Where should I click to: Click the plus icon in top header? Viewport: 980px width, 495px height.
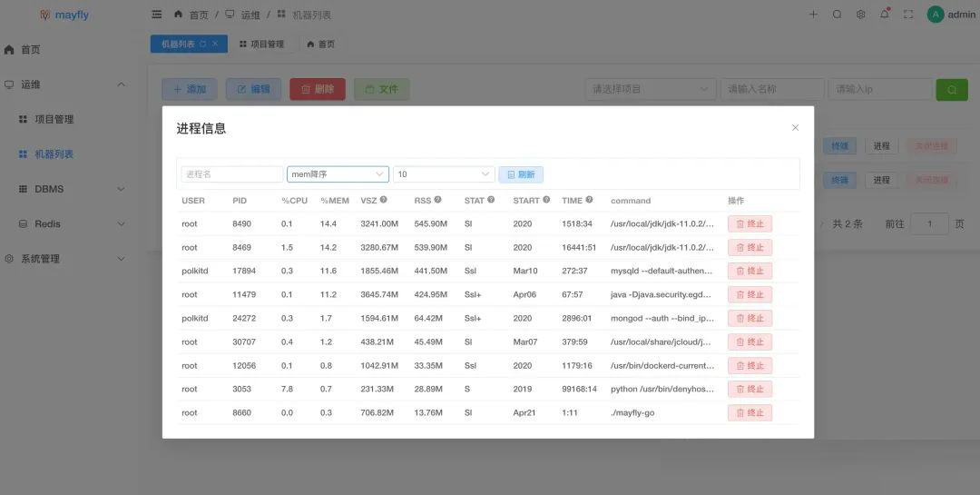[813, 15]
